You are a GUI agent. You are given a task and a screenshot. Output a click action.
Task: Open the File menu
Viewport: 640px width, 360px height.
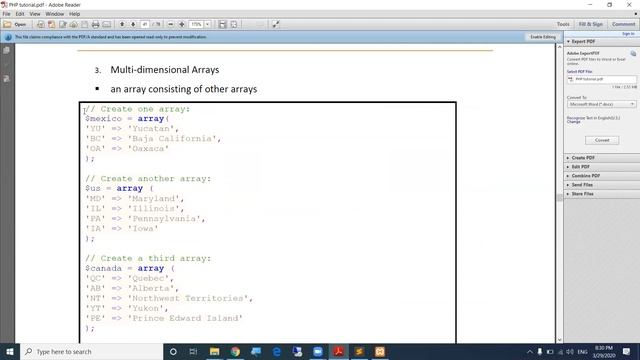pyautogui.click(x=7, y=14)
